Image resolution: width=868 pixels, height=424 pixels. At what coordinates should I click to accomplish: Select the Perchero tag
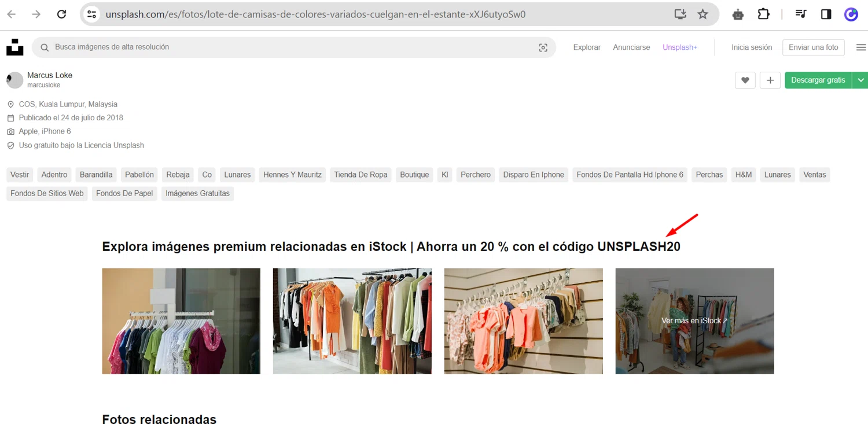point(476,175)
